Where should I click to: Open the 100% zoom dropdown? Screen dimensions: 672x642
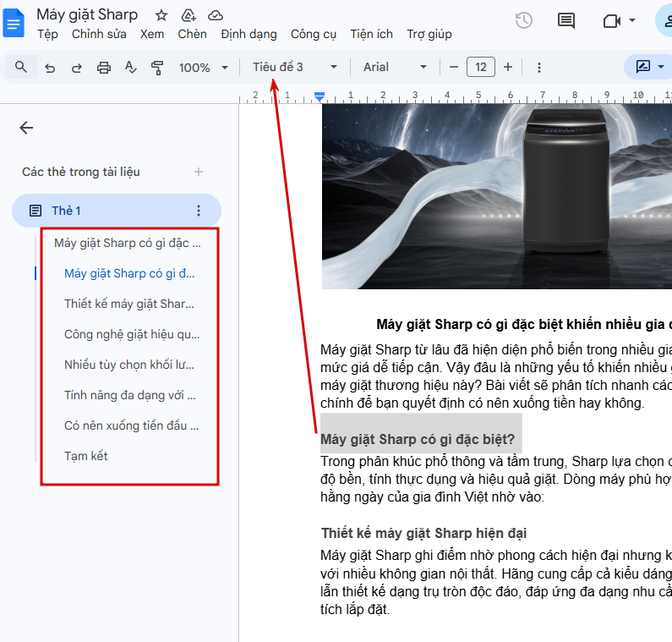tap(203, 68)
